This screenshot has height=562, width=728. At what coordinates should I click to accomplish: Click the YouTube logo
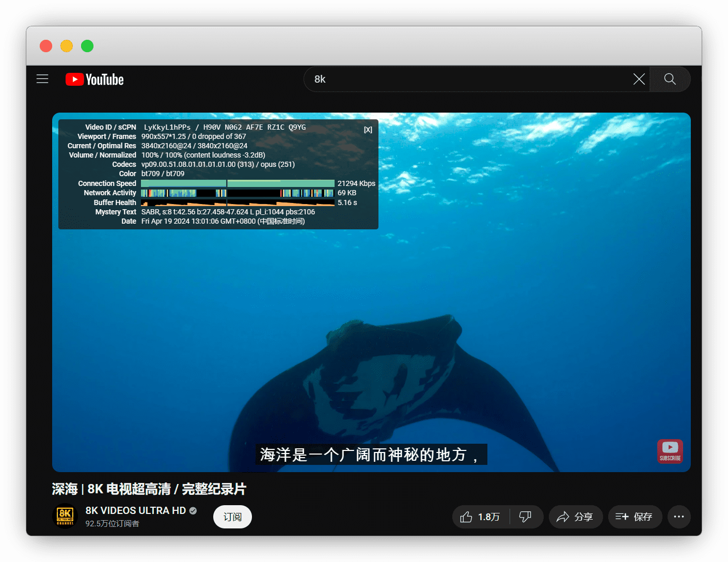[94, 80]
